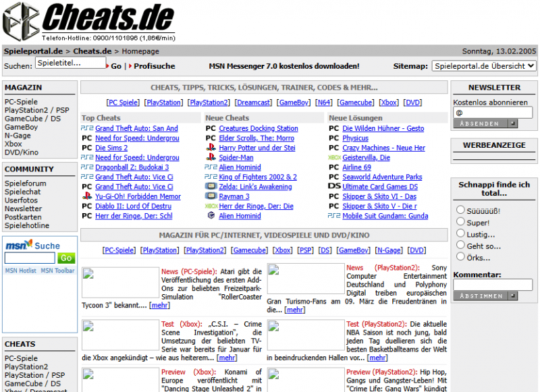
Task: Click the green Go button in MSN Suche
Action: point(65,258)
